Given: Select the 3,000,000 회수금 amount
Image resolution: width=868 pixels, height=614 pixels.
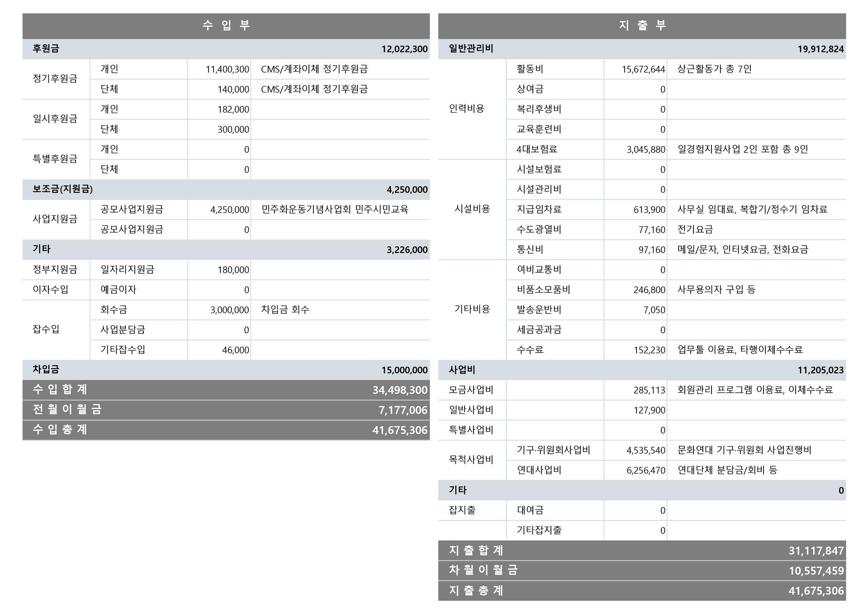Looking at the screenshot, I should click(x=229, y=310).
